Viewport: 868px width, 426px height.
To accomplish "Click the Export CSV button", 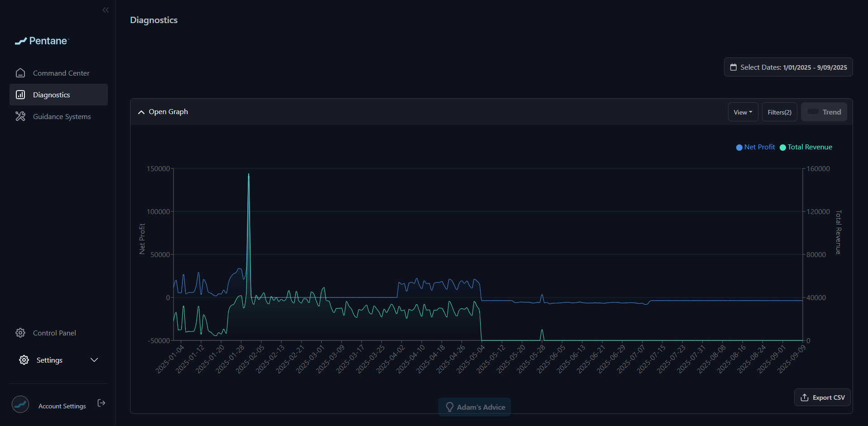I will pyautogui.click(x=822, y=397).
